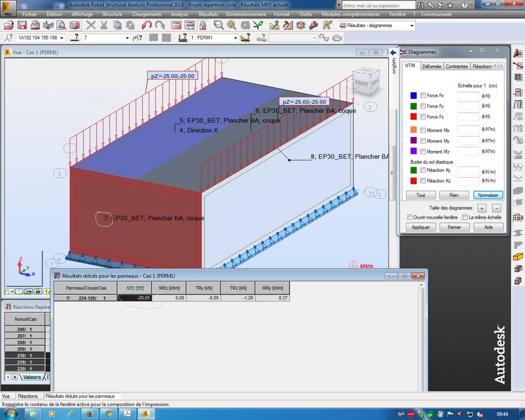Click the Appliquer button
Viewport: 525px width, 420px height.
pos(420,227)
